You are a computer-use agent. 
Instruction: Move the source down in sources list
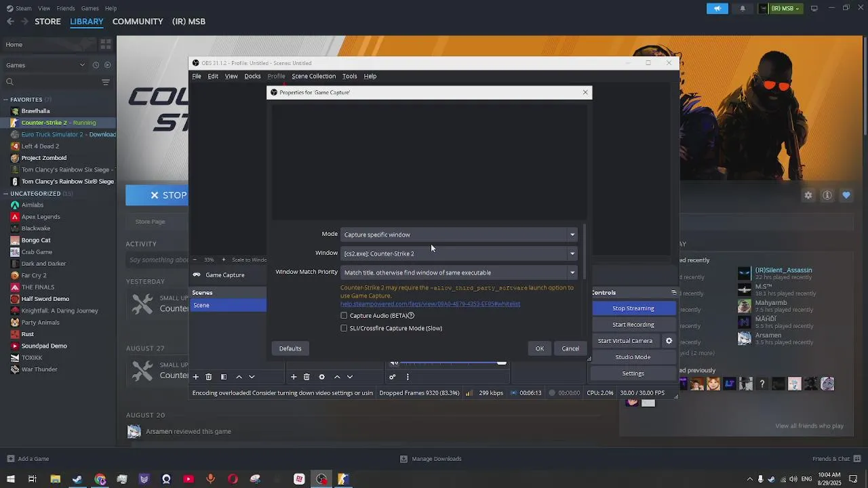[350, 377]
